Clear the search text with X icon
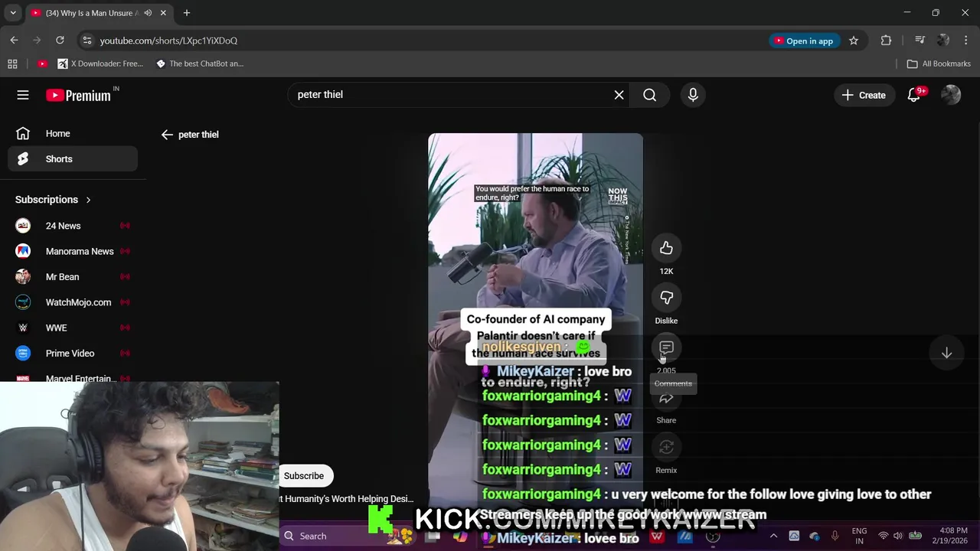The width and height of the screenshot is (980, 551). pyautogui.click(x=619, y=95)
